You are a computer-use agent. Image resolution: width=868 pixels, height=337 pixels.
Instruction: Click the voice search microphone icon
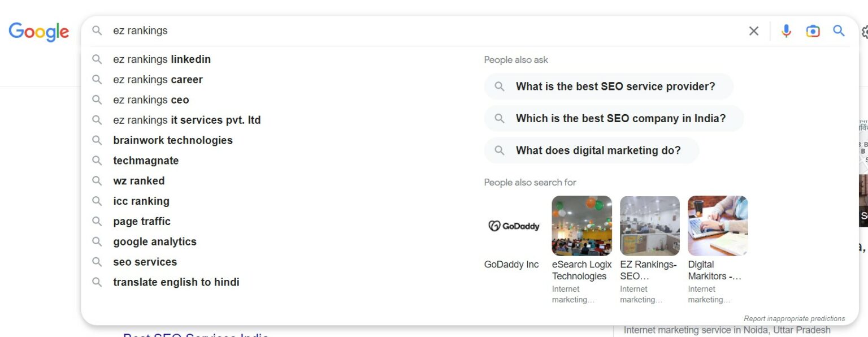786,31
